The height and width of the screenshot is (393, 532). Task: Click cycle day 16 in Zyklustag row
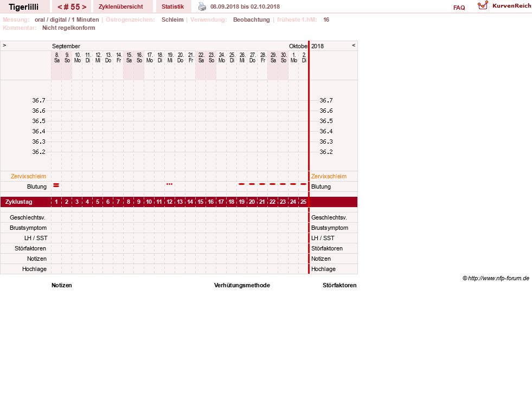[211, 202]
